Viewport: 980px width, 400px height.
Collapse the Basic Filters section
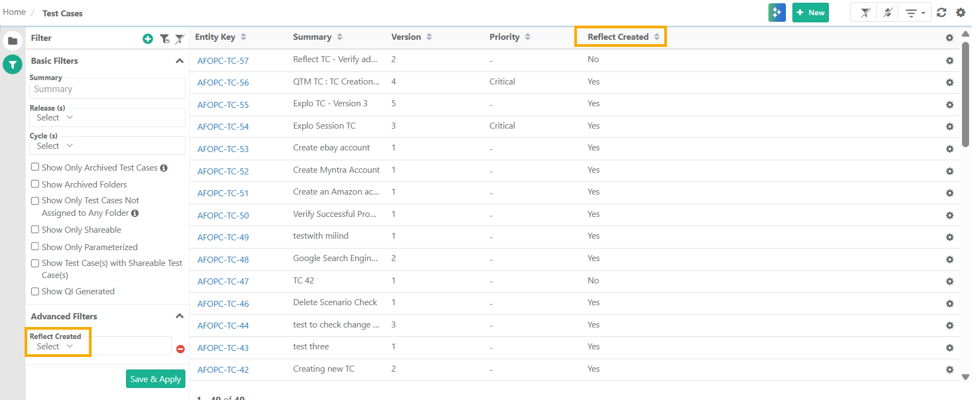coord(179,61)
